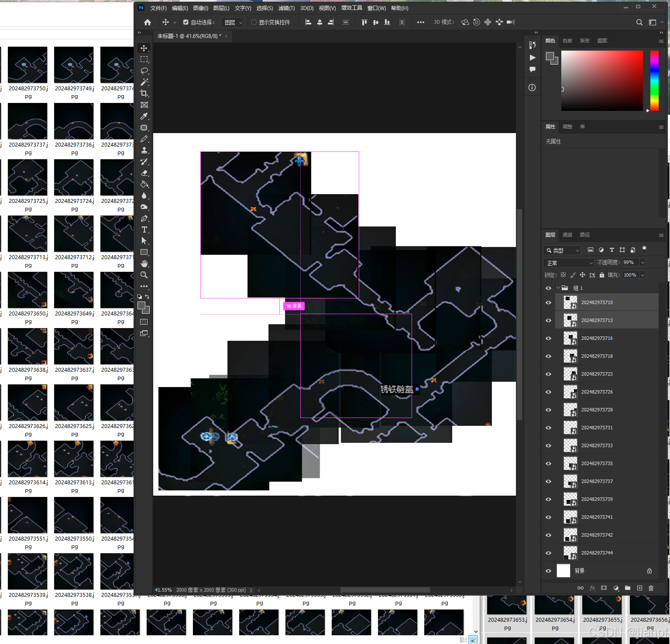Screen dimensions: 670x644
Task: Select the Frame tool
Action: click(144, 105)
